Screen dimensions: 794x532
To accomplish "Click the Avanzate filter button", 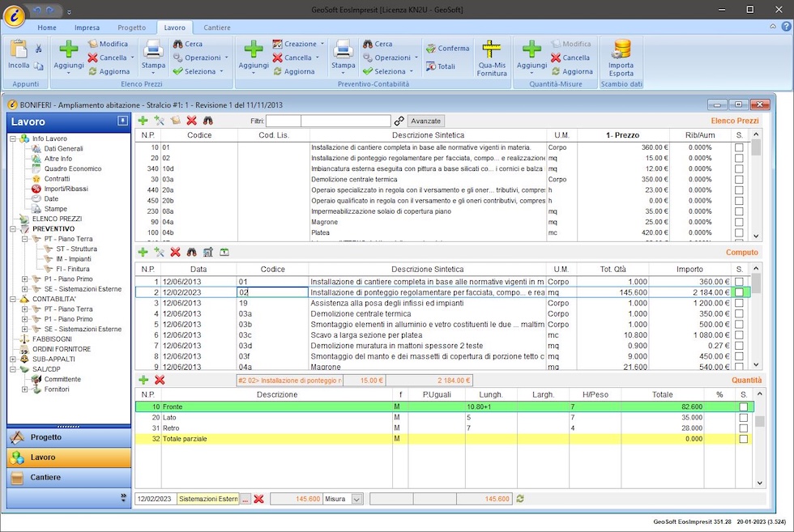I will click(425, 121).
